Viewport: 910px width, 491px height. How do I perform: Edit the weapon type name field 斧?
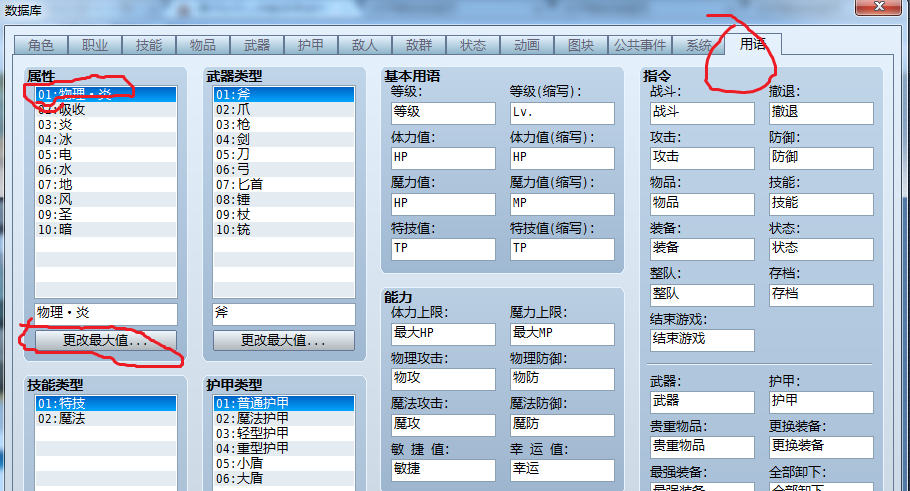pyautogui.click(x=284, y=314)
